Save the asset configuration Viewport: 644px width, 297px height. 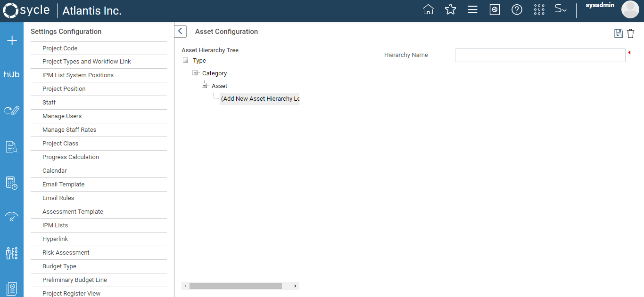(619, 33)
